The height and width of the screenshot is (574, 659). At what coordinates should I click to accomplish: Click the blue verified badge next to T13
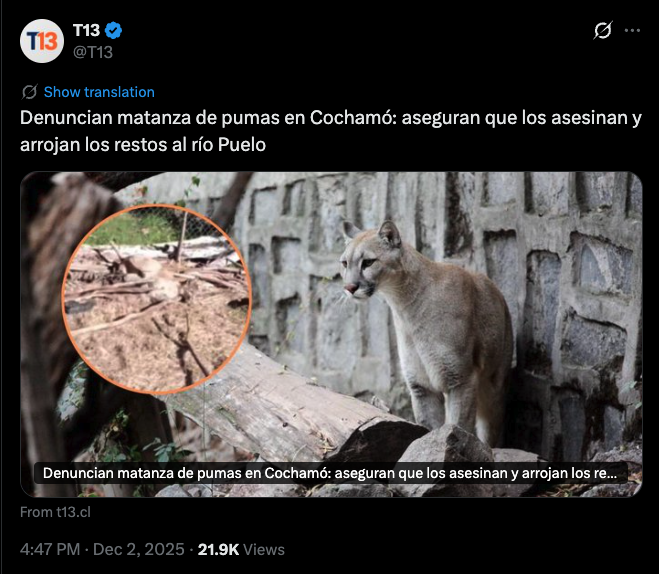coord(113,31)
